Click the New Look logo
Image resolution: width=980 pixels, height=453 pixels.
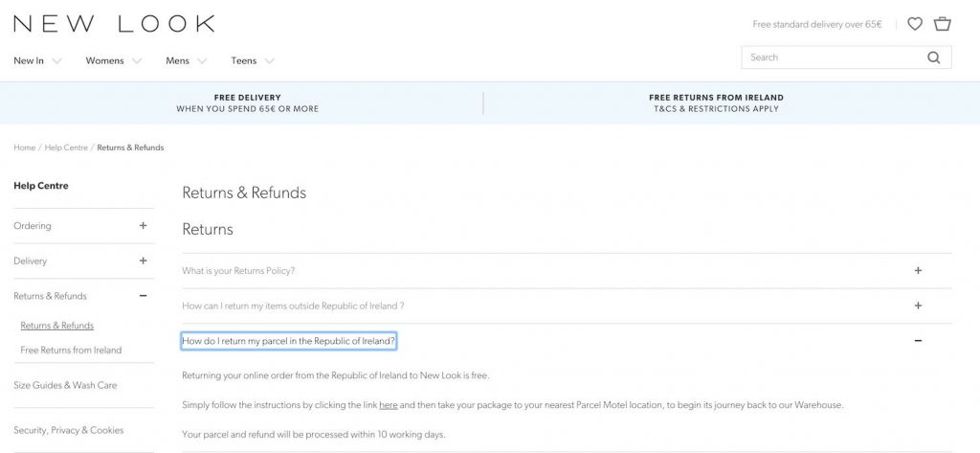click(114, 24)
